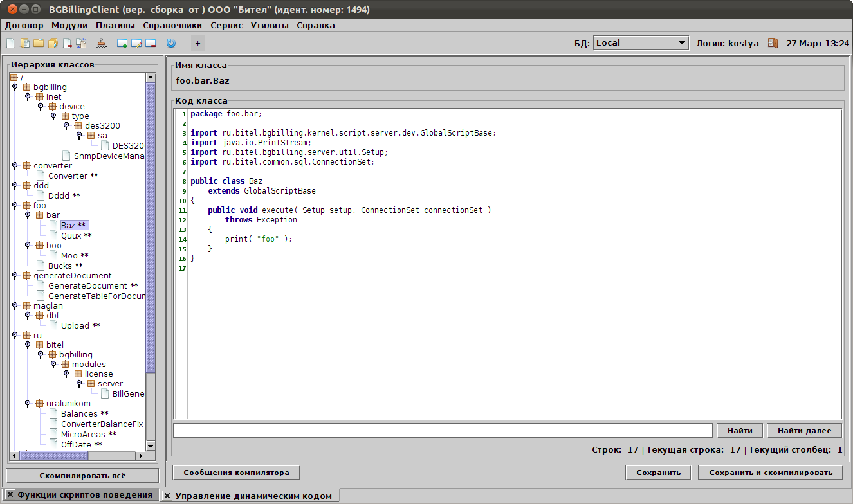Open the БД database dropdown
853x504 pixels.
[641, 43]
